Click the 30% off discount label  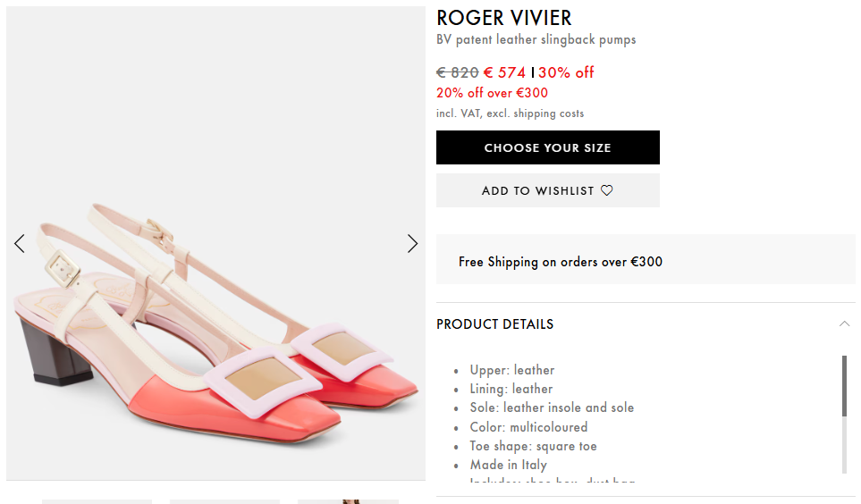[566, 72]
